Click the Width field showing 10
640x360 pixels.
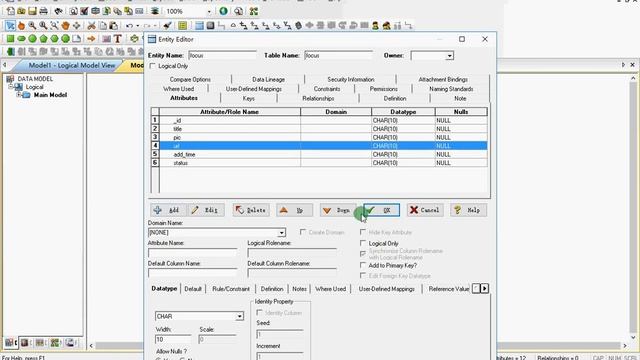coord(173,339)
